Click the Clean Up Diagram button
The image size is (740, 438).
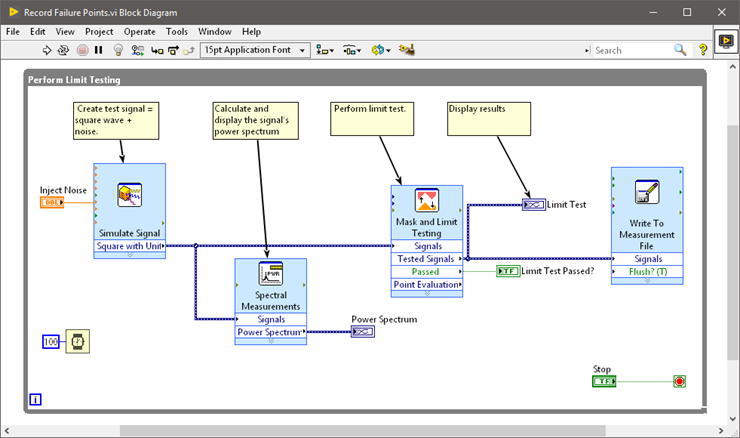[x=407, y=49]
